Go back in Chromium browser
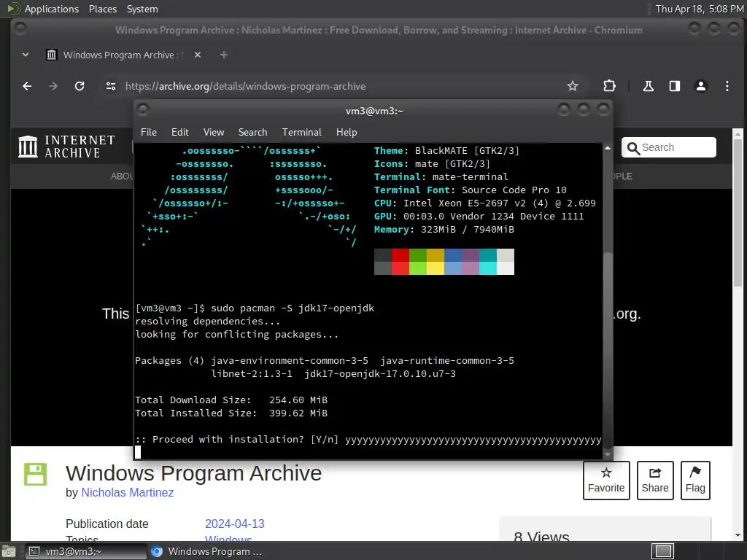Screen dimensions: 747x560 click(x=27, y=86)
